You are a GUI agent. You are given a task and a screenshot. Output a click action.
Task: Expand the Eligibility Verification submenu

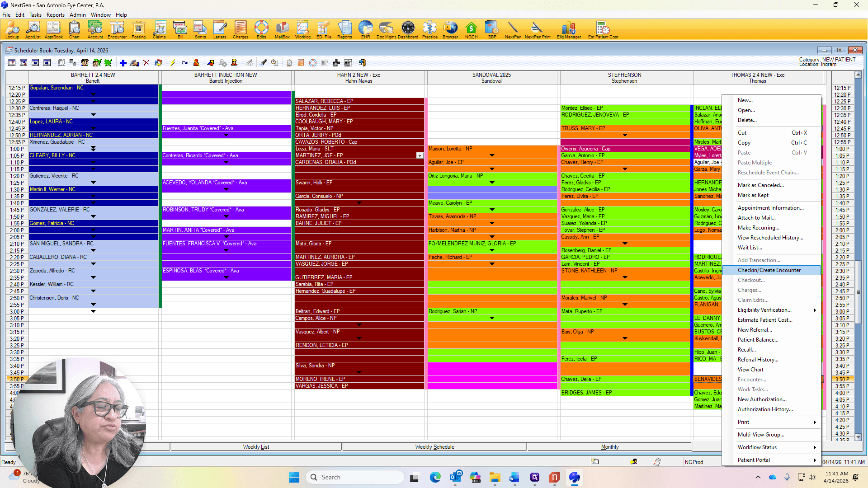point(815,310)
